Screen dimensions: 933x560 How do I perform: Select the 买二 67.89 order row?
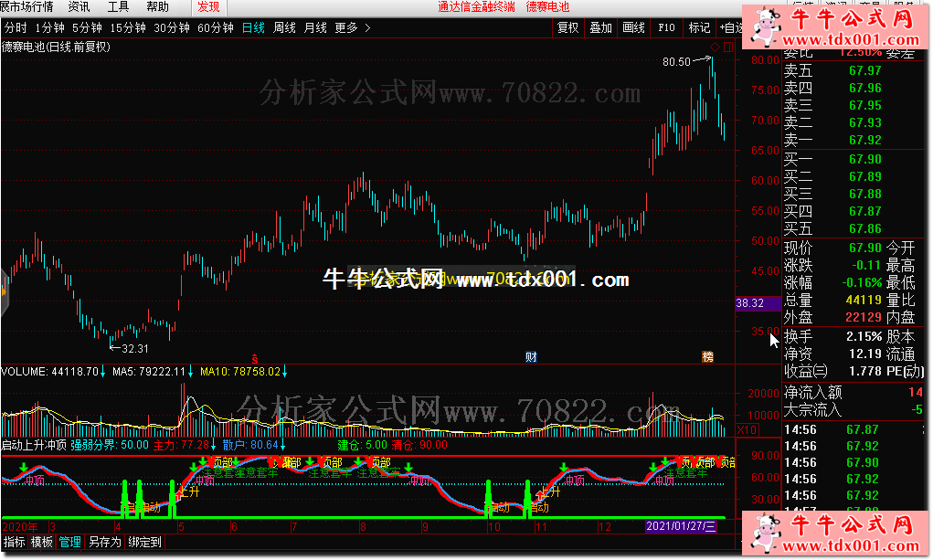[853, 176]
